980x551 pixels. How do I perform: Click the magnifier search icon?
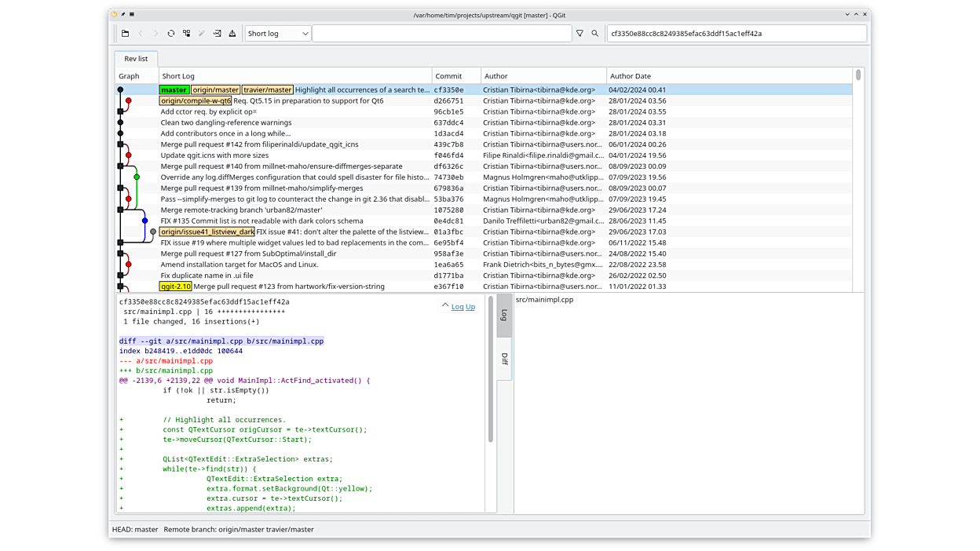tap(595, 34)
